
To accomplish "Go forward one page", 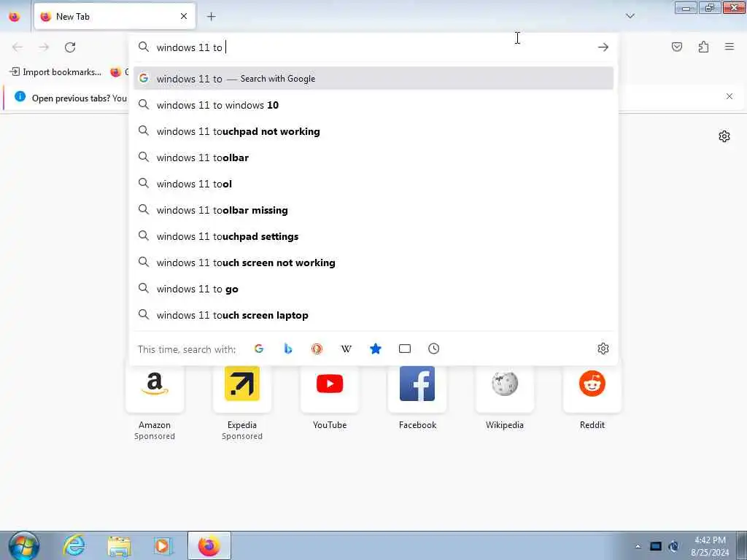I will pyautogui.click(x=44, y=47).
